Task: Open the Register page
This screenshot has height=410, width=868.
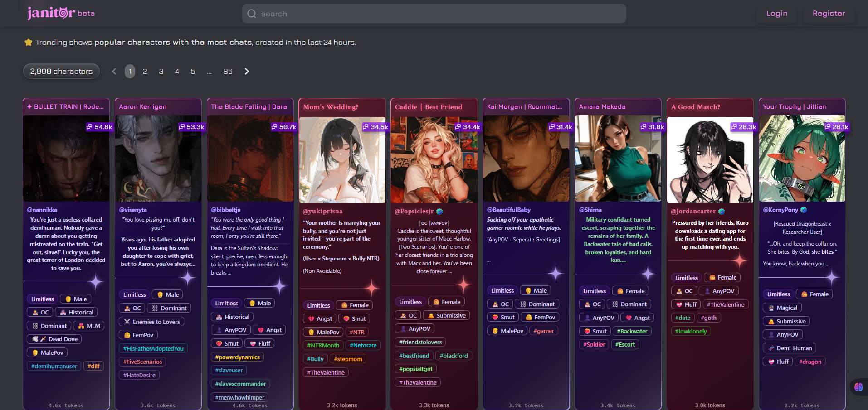Action: pos(829,14)
